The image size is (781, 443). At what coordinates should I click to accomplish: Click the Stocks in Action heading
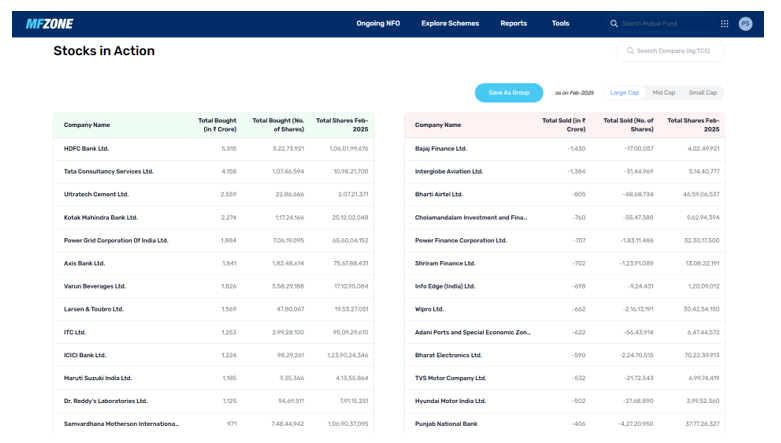(x=104, y=51)
